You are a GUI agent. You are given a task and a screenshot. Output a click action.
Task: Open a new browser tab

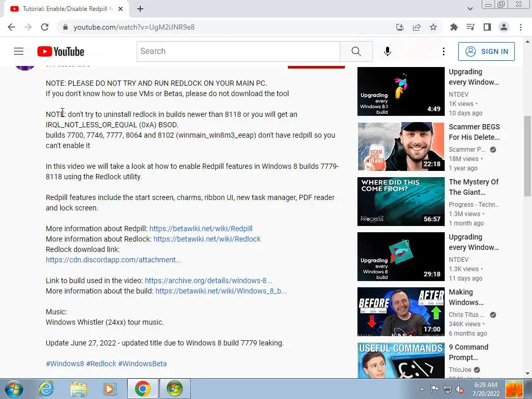point(140,9)
